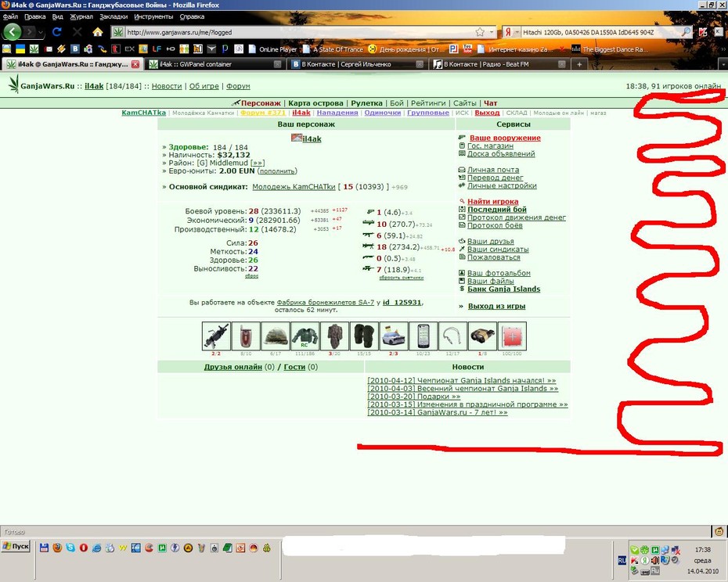Click into the URL address field
Viewport: 728px width, 582px height.
(300, 33)
